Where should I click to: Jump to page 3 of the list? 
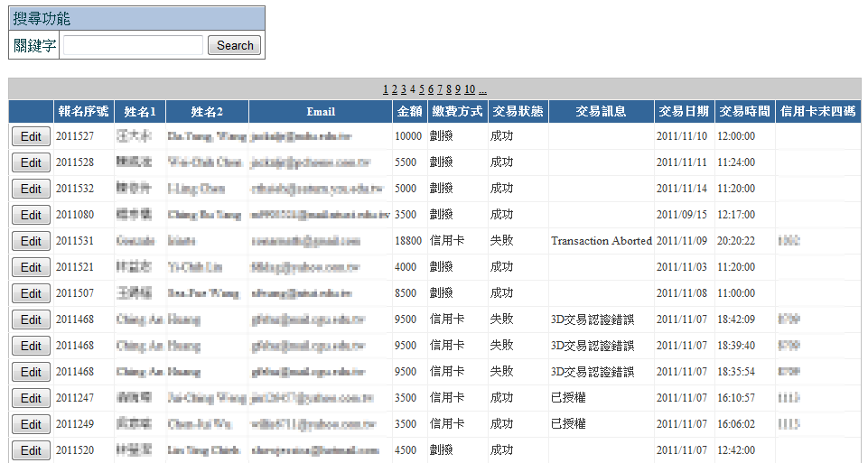[404, 89]
